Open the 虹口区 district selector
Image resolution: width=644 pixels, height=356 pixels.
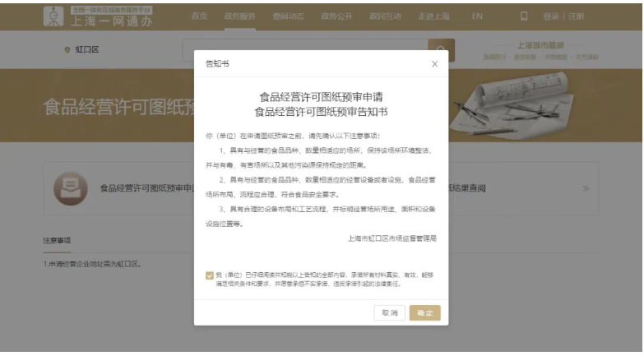tap(86, 50)
